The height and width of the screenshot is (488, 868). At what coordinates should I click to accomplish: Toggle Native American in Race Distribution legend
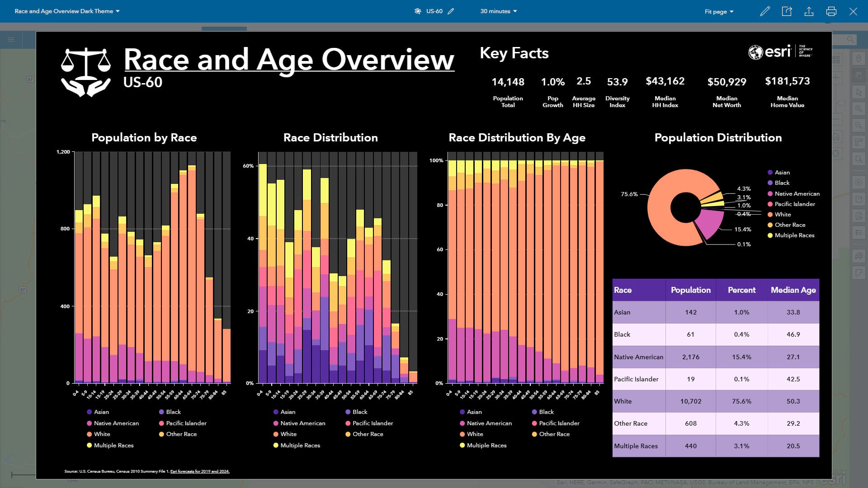tap(302, 423)
